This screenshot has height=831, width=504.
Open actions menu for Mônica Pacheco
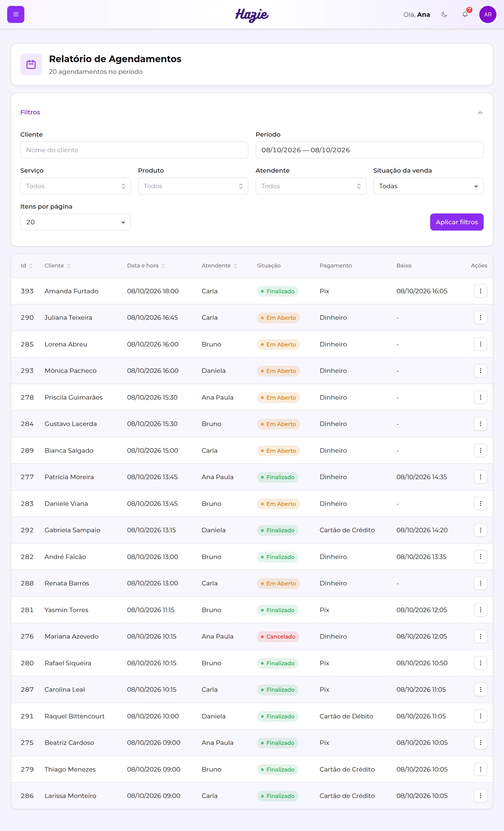(x=480, y=371)
